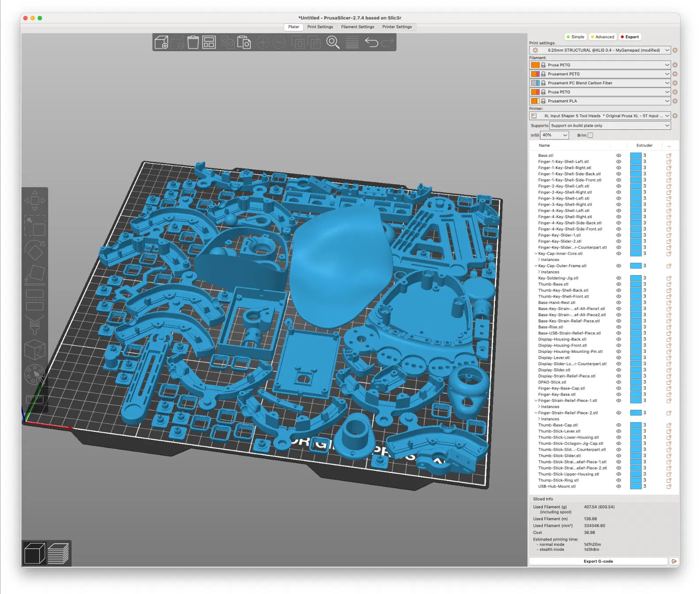Hide Key-Soldering-Jig.stl object

point(619,278)
